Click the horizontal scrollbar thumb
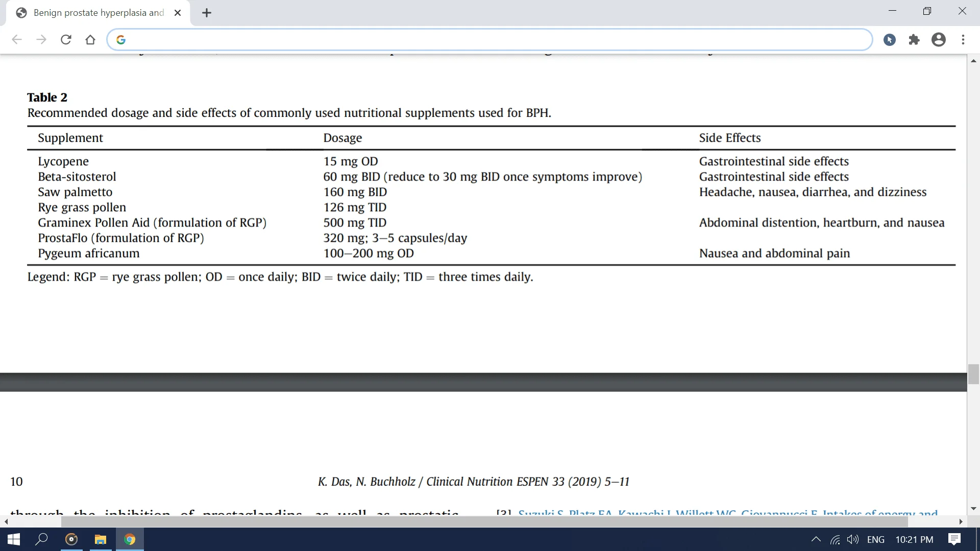This screenshot has height=551, width=980. point(484,522)
